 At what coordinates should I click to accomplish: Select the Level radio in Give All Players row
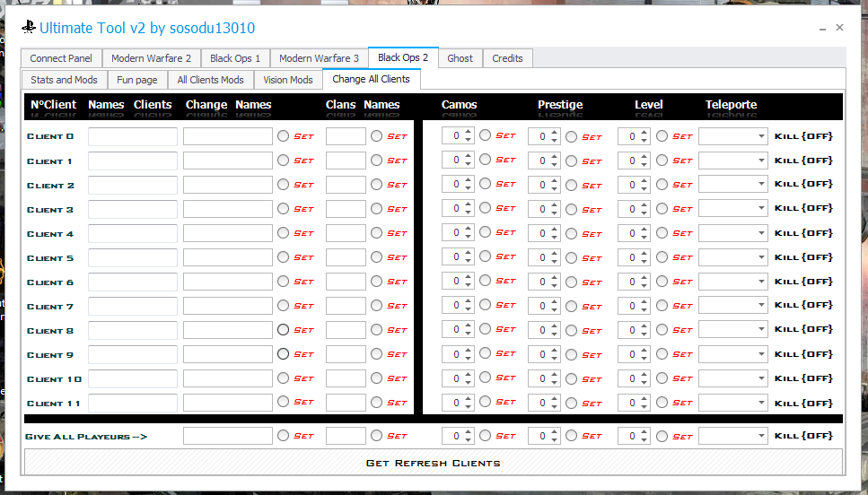[662, 437]
